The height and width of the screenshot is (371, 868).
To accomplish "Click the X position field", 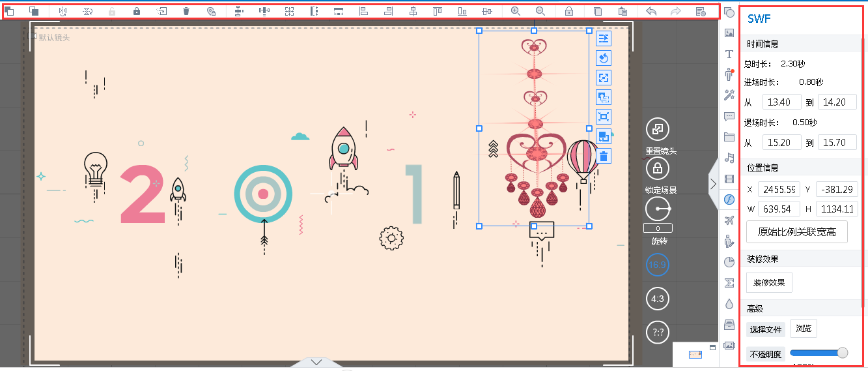I will click(779, 189).
